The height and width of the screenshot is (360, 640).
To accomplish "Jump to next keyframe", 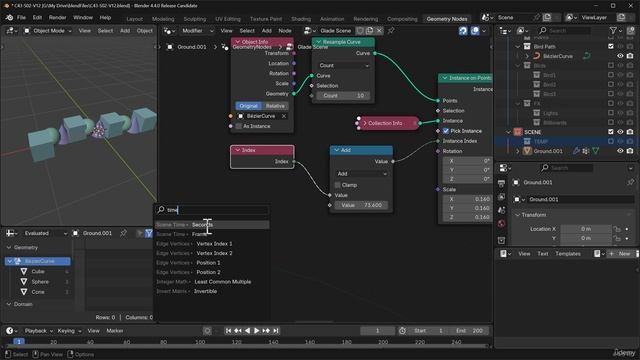I will point(266,331).
